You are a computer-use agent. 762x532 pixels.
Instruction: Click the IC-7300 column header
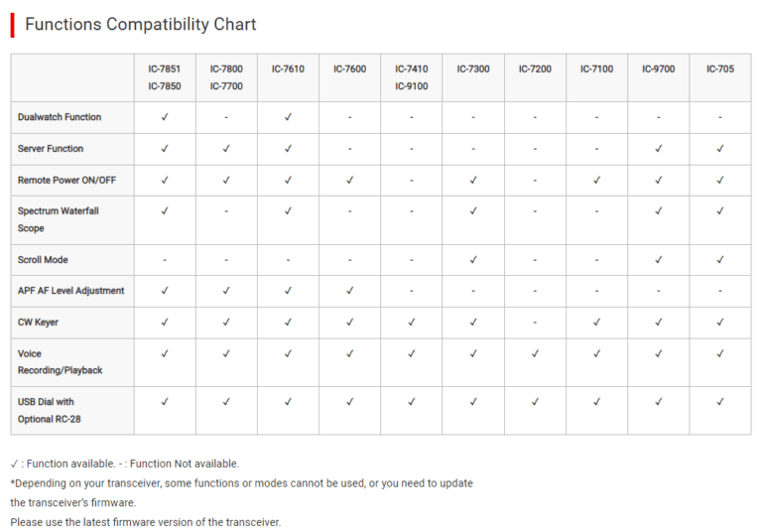(473, 69)
